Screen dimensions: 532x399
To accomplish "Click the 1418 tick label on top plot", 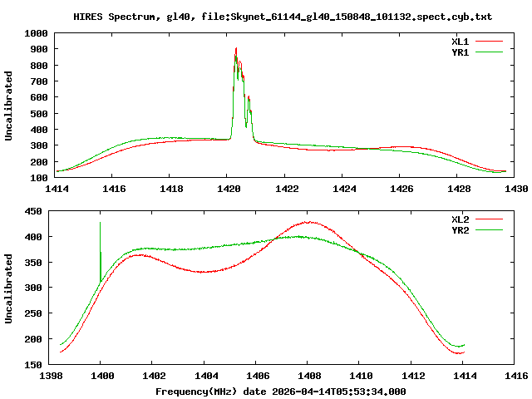I will click(171, 189).
